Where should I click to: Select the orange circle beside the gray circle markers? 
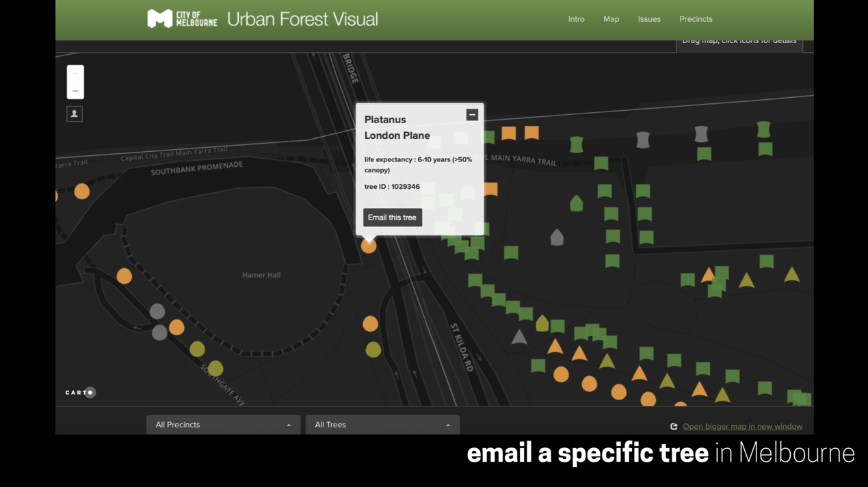point(176,328)
